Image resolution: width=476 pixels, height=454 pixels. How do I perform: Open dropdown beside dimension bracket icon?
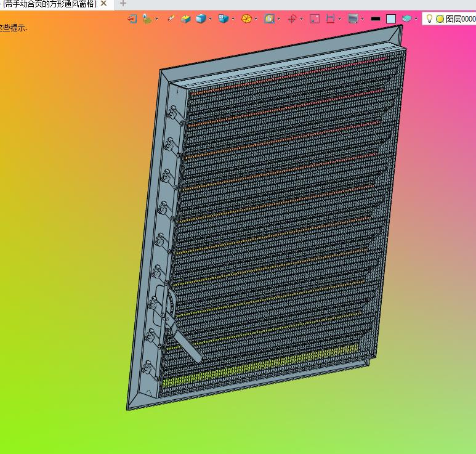point(339,19)
